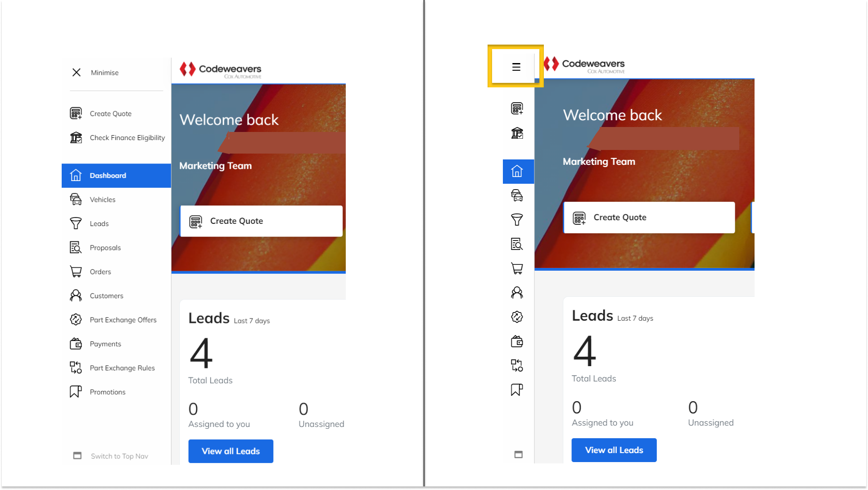Click the Promotions bookmark icon in collapsed sidebar
This screenshot has height=490, width=868.
(x=517, y=390)
